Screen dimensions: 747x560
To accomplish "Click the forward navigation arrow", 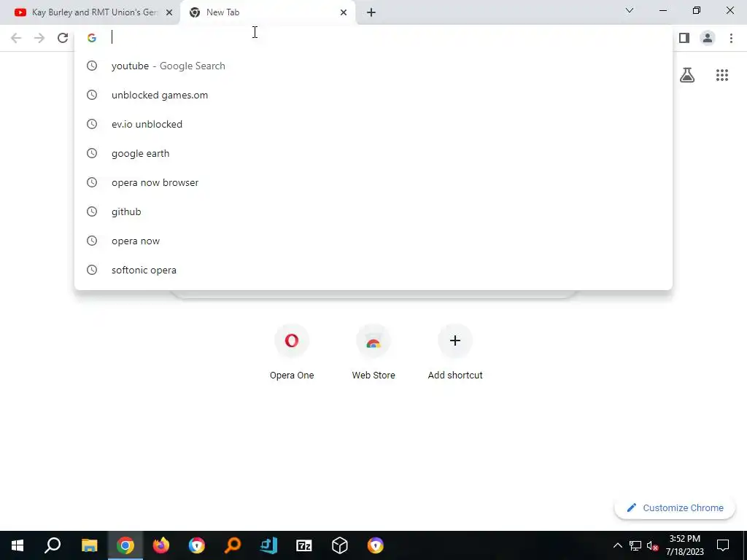I will pos(39,38).
